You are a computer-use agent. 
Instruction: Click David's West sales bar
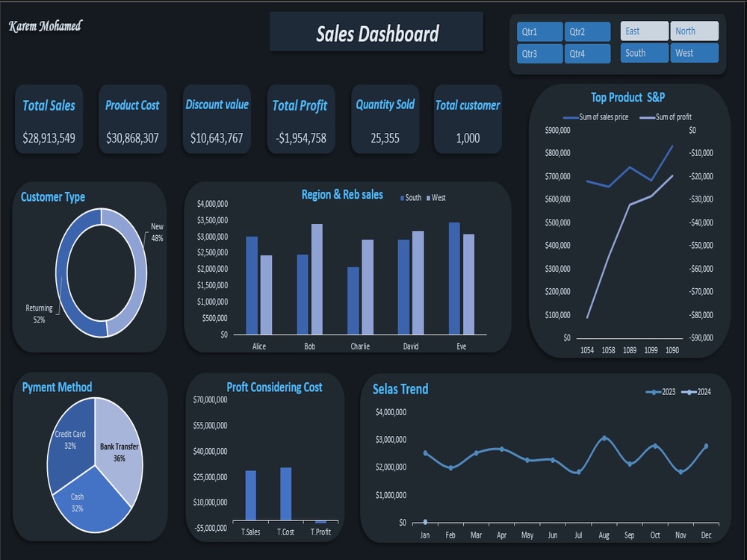pos(418,282)
